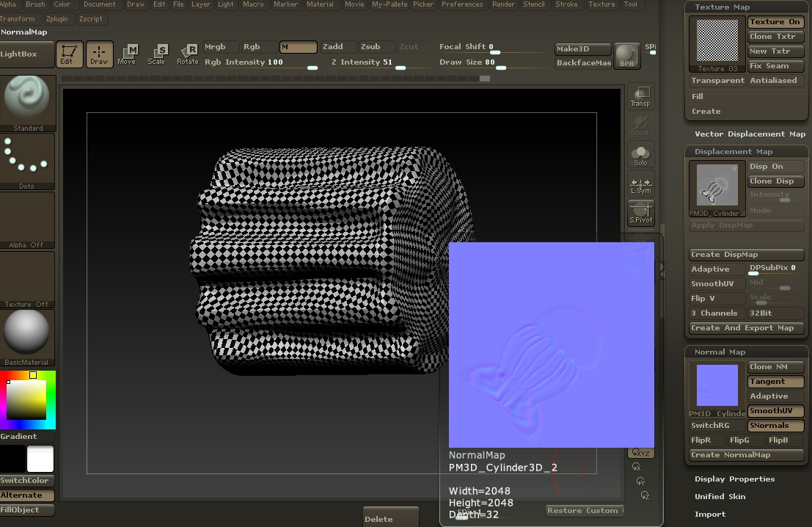Expand the Create subsection under Texture Map
Screen dimensions: 812x527
706,112
